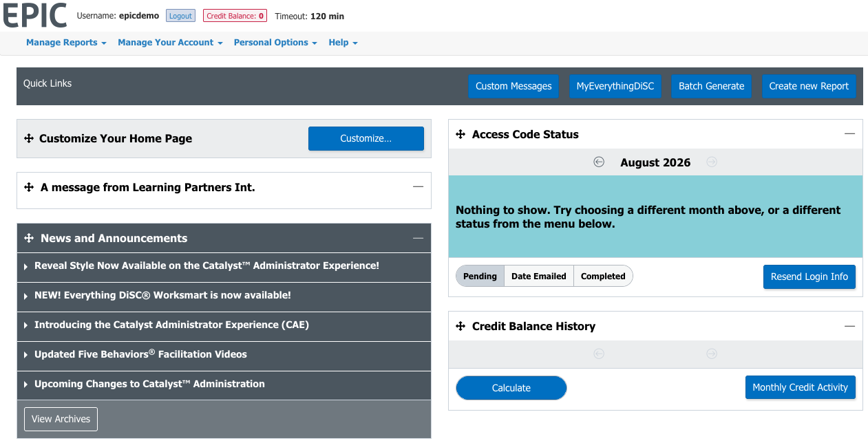Expand Upcoming Changes to Catalyst Administration
This screenshot has height=445, width=868.
pos(224,384)
